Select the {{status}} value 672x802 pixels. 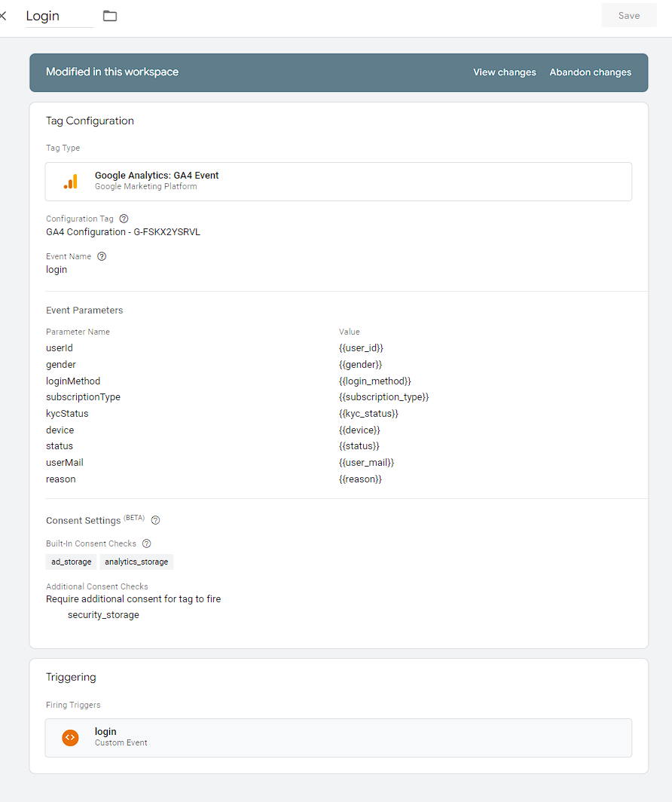359,446
